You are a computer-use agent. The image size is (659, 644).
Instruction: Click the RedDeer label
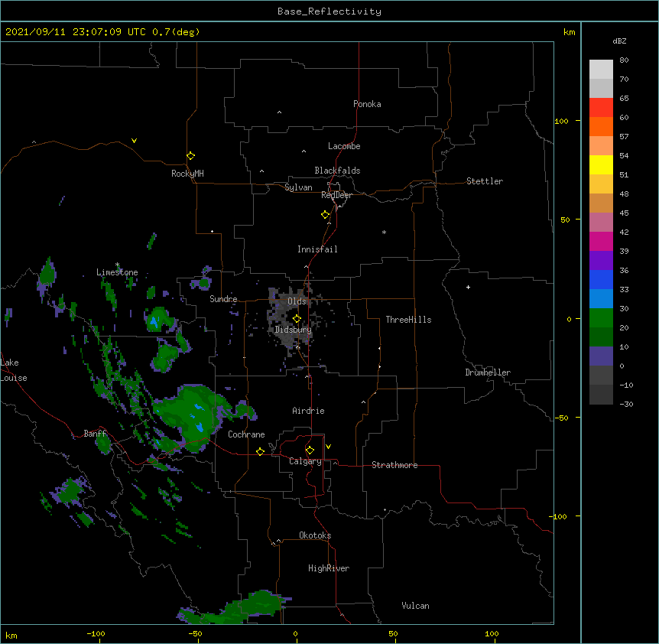coord(336,195)
